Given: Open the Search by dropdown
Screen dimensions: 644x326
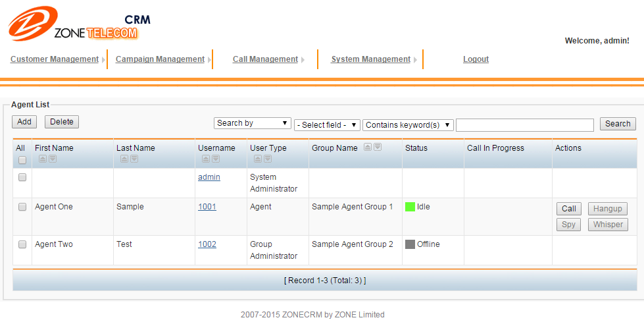Looking at the screenshot, I should pos(253,124).
